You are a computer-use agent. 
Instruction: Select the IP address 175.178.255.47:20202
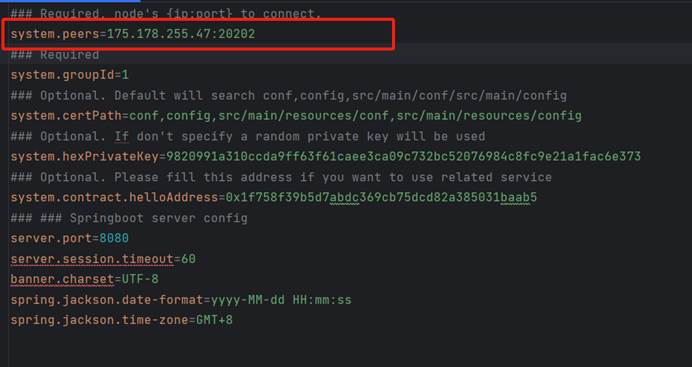click(181, 34)
